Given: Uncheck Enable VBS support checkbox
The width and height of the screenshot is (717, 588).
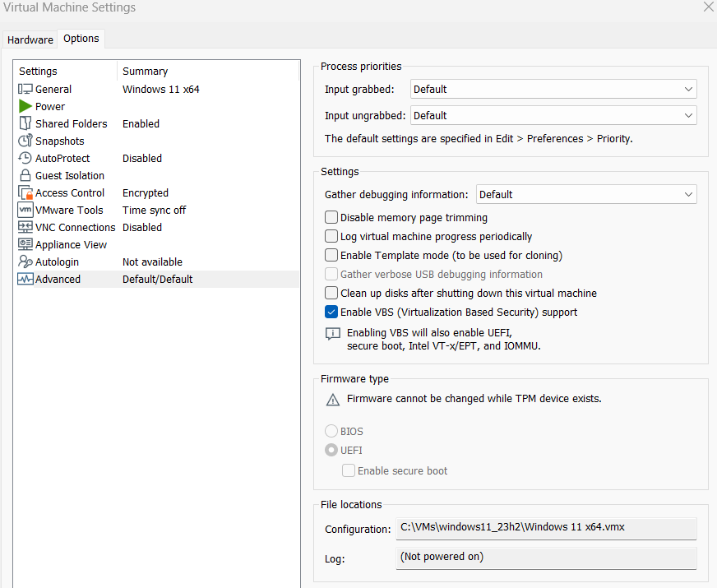Looking at the screenshot, I should coord(331,312).
